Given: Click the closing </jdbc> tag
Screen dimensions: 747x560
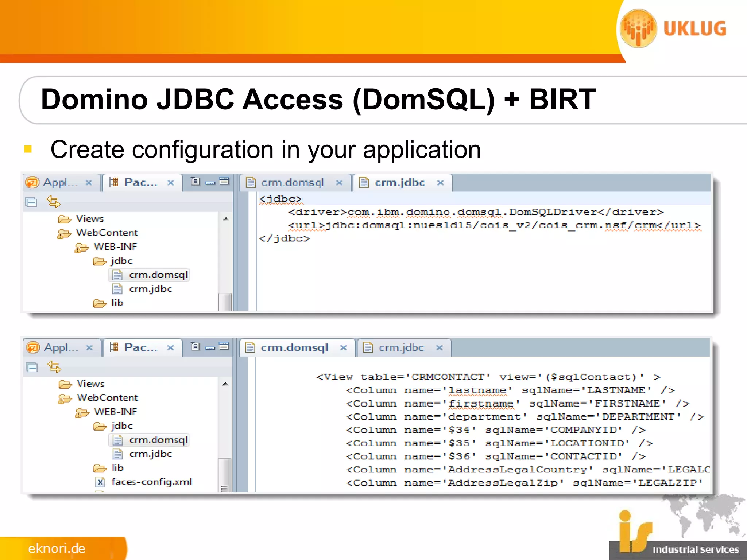Looking at the screenshot, I should [284, 238].
